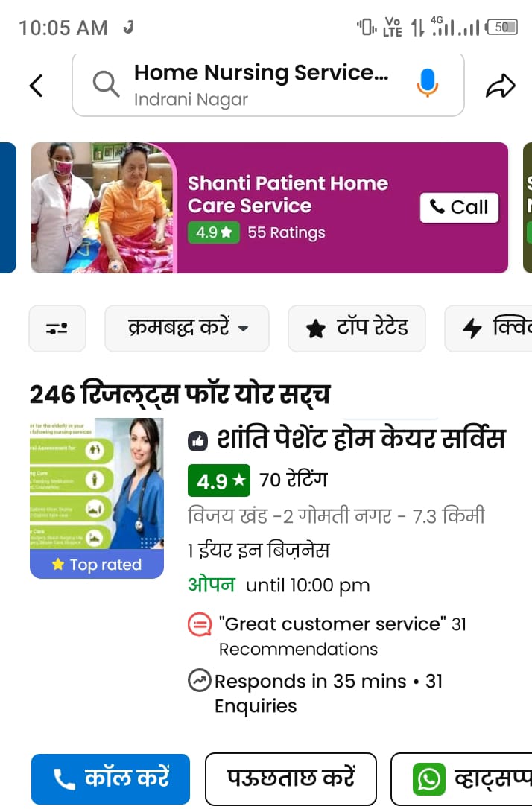Expand the क्रमबद्ध करें sort dropdown

pyautogui.click(x=187, y=328)
